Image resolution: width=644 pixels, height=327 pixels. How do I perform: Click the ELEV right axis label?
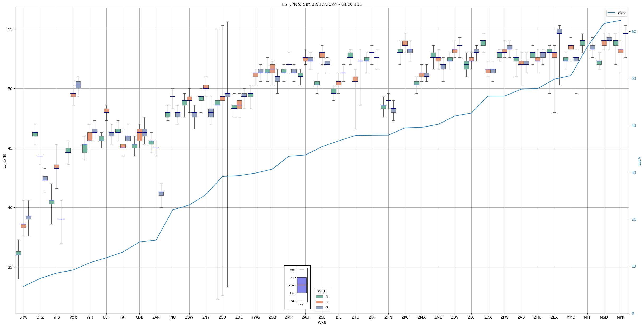(639, 161)
